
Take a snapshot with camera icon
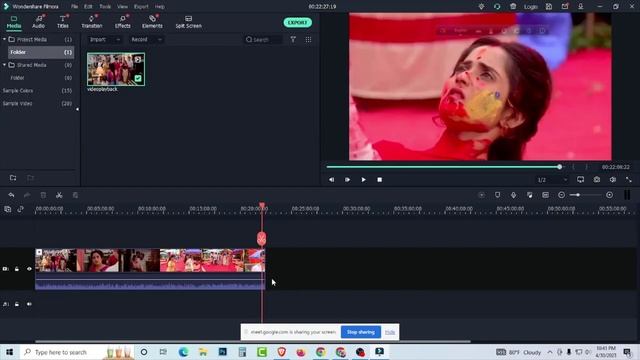[597, 180]
